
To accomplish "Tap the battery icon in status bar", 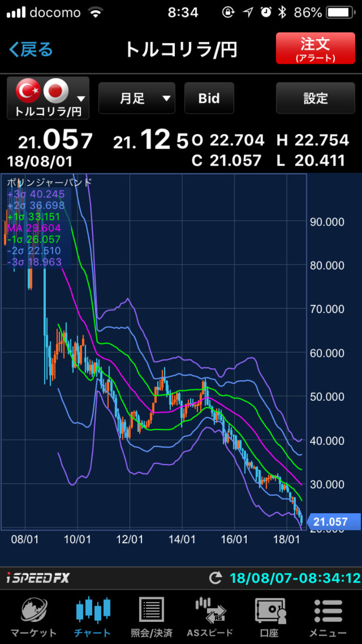I will coord(342,12).
